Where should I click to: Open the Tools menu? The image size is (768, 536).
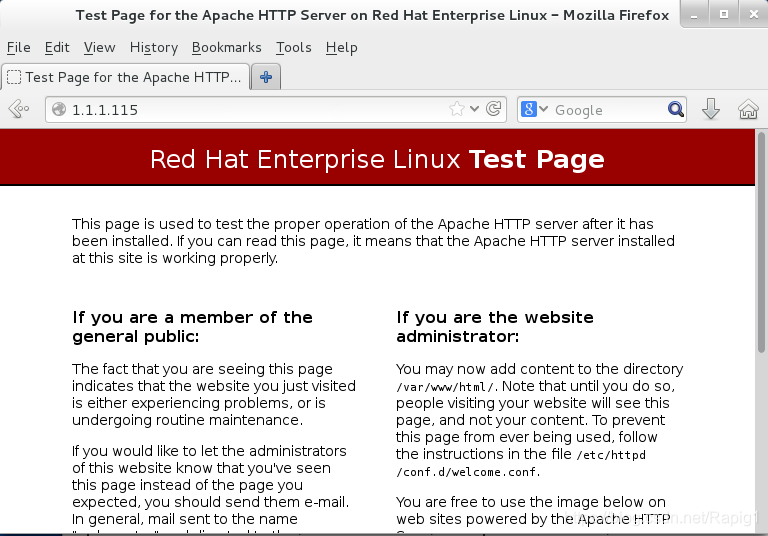[x=293, y=48]
